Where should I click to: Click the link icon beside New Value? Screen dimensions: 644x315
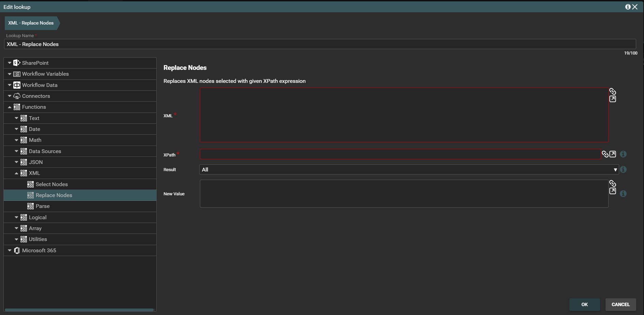click(612, 183)
